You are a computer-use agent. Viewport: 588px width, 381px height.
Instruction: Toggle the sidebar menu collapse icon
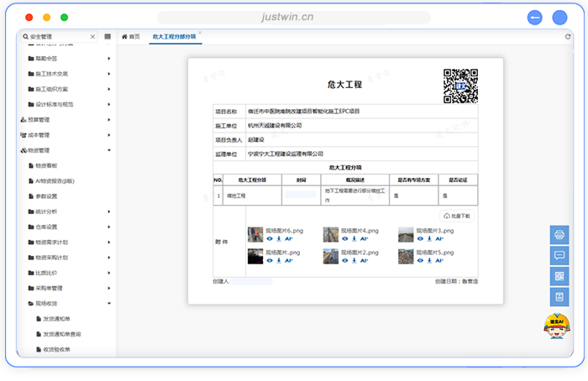[x=108, y=37]
